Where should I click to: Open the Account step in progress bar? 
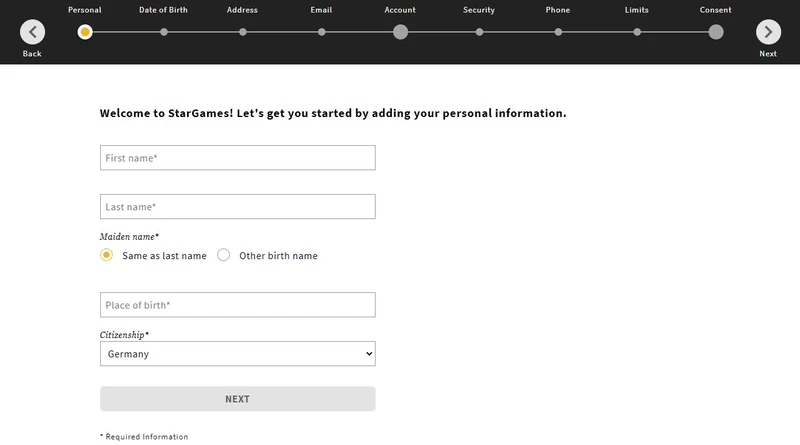point(400,32)
